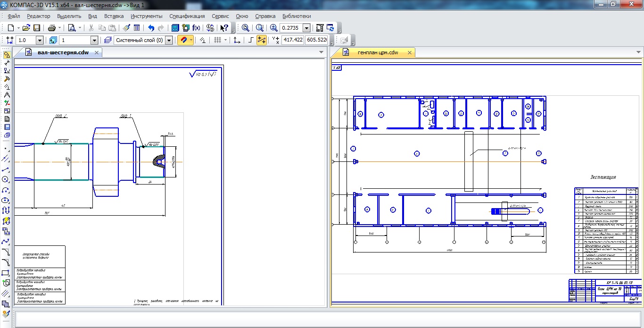Select the Ellipse tool
The image size is (644, 328).
pos(6,200)
